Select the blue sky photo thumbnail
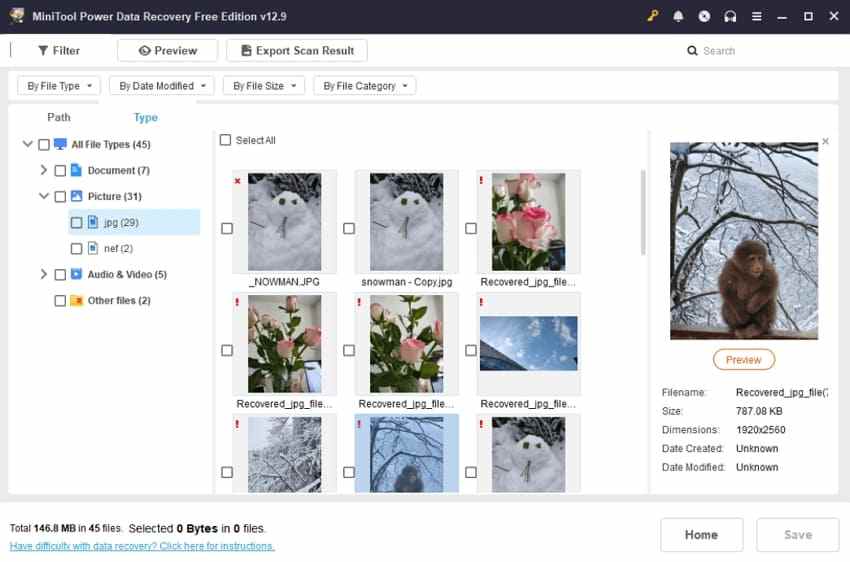850x562 pixels. pos(529,344)
